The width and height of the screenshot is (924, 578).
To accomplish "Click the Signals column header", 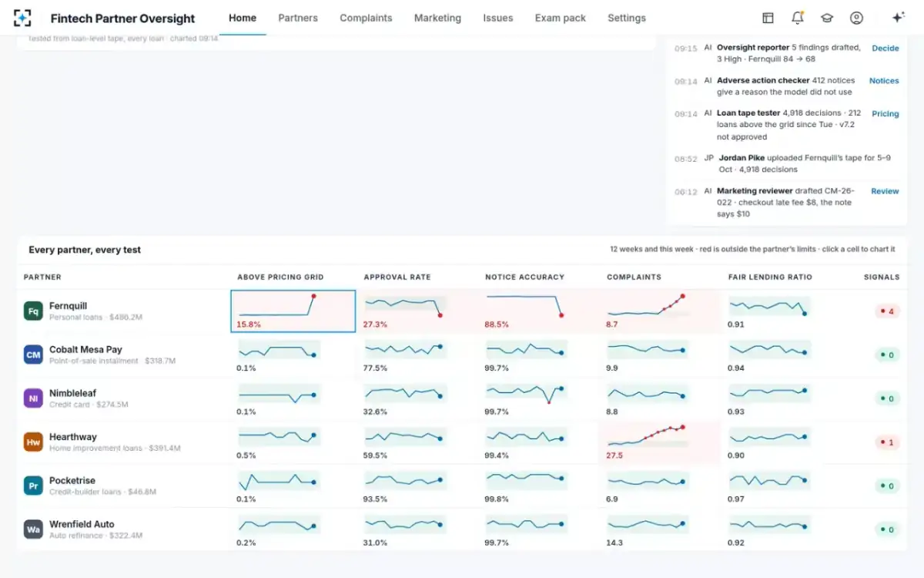I will click(882, 277).
